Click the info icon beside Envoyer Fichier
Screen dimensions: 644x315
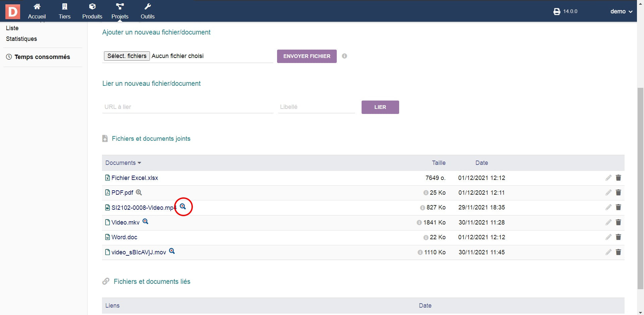coord(344,56)
